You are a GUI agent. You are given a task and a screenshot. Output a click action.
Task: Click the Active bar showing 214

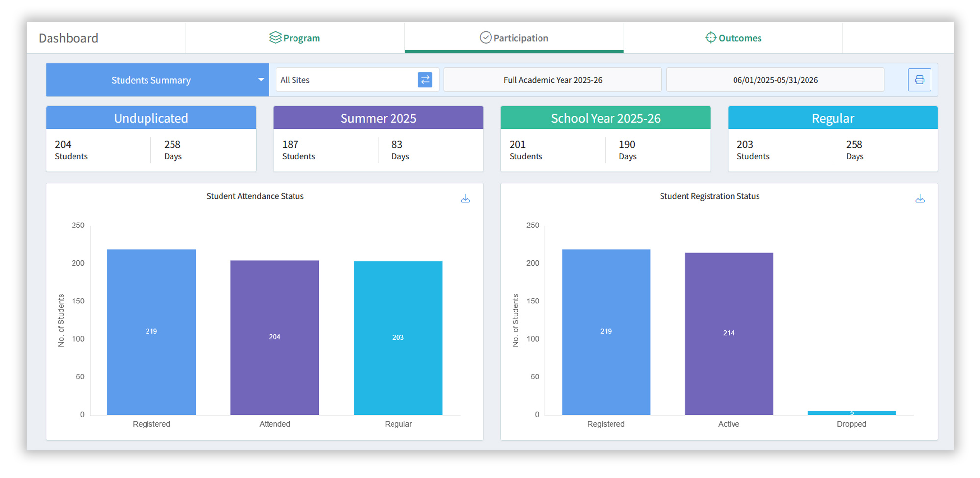pos(729,333)
